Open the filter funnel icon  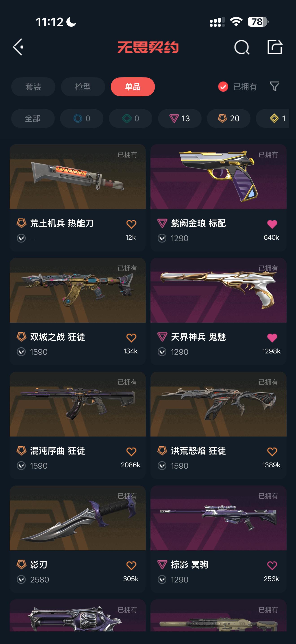point(274,86)
